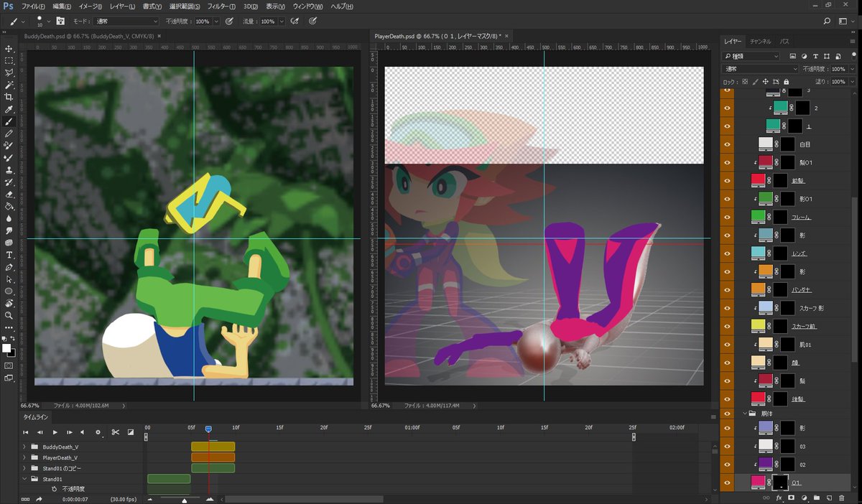The image size is (862, 504).
Task: Open the ウィンドウ menu
Action: [x=307, y=6]
